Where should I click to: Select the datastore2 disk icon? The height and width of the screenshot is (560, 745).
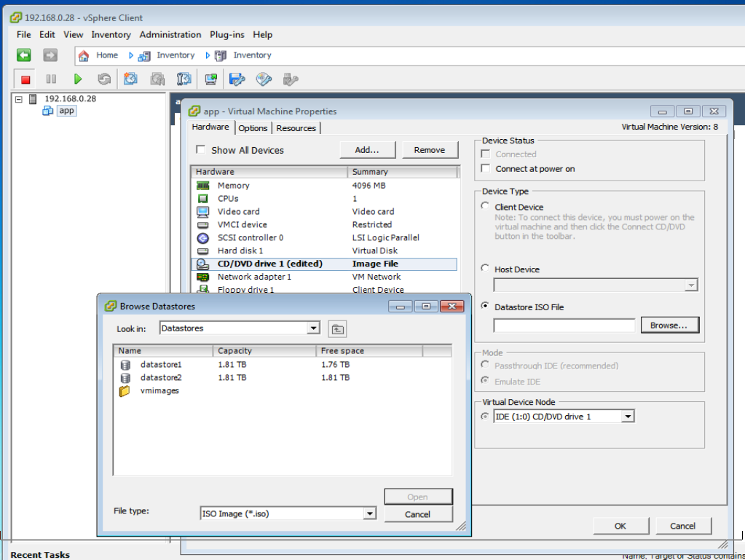pos(125,378)
